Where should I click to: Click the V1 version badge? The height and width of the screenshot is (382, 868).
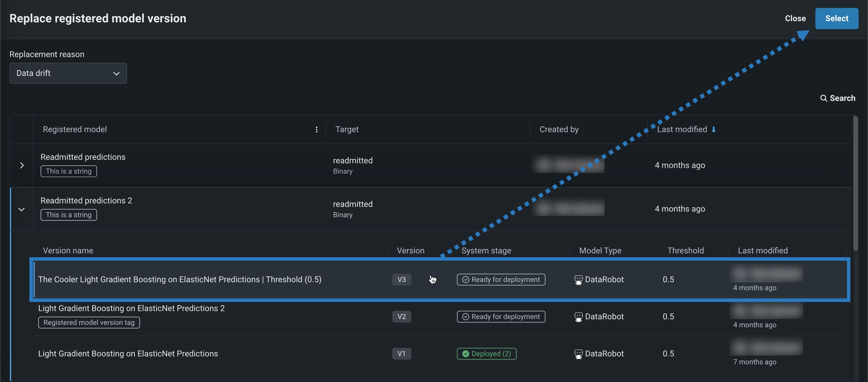[401, 354]
